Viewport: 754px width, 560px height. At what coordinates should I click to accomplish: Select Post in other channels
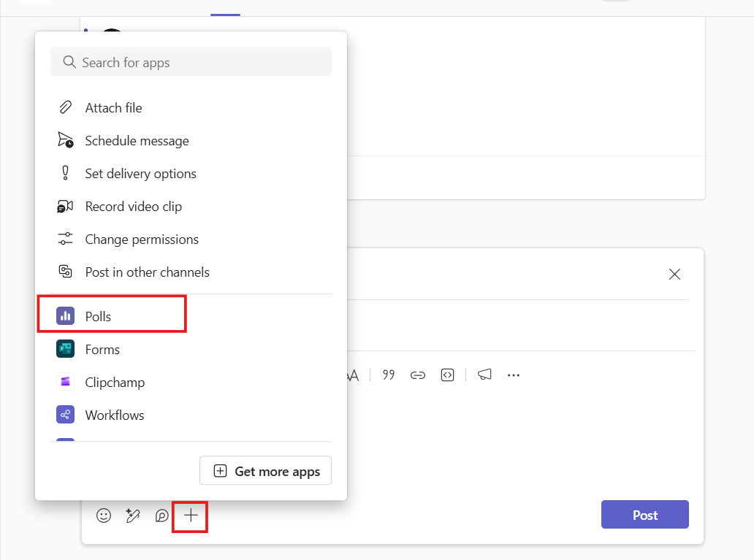[x=147, y=272]
